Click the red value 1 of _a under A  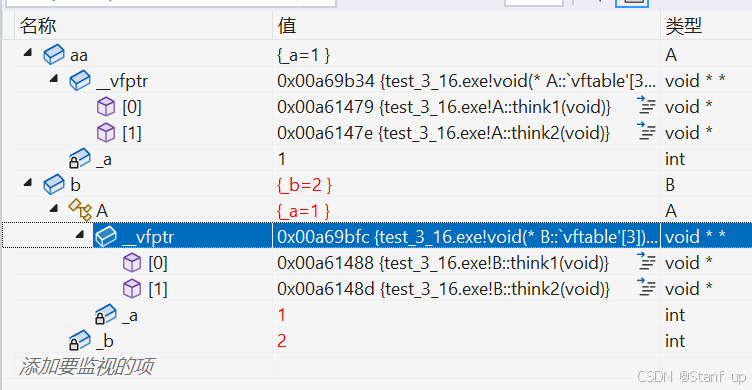(x=282, y=315)
